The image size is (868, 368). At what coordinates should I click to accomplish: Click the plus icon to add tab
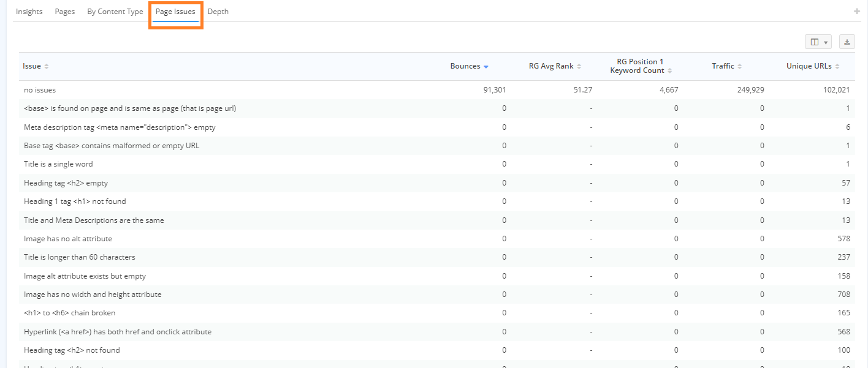[x=856, y=12]
